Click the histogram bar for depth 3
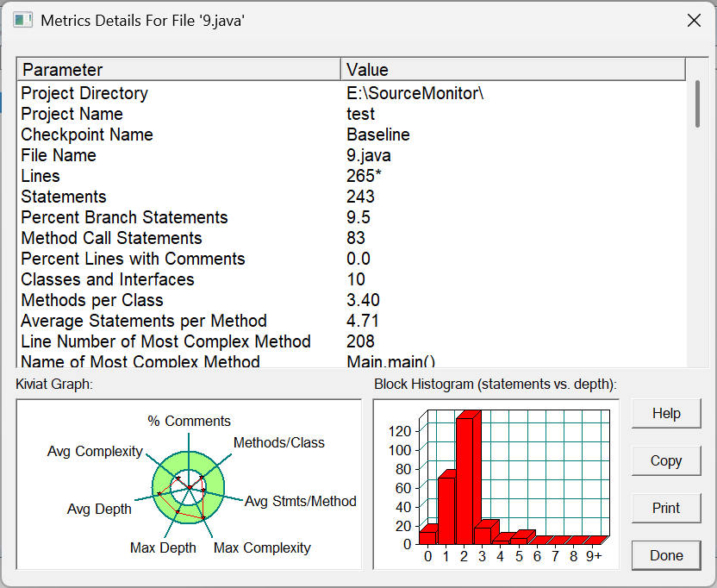This screenshot has width=717, height=588. (484, 535)
